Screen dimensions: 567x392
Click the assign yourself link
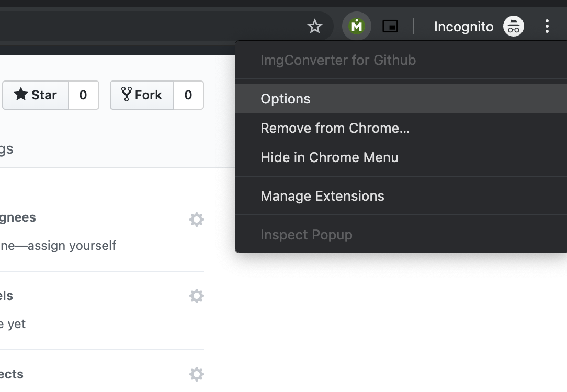[x=72, y=246]
